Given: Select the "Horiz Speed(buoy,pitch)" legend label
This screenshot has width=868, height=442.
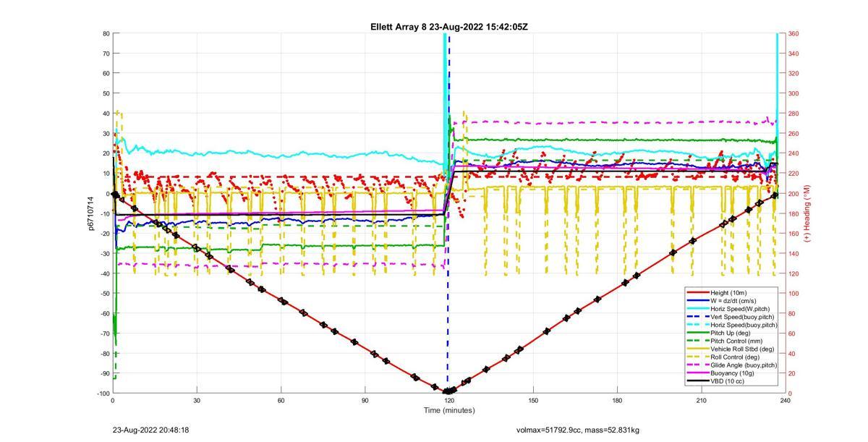Looking at the screenshot, I should [x=744, y=325].
